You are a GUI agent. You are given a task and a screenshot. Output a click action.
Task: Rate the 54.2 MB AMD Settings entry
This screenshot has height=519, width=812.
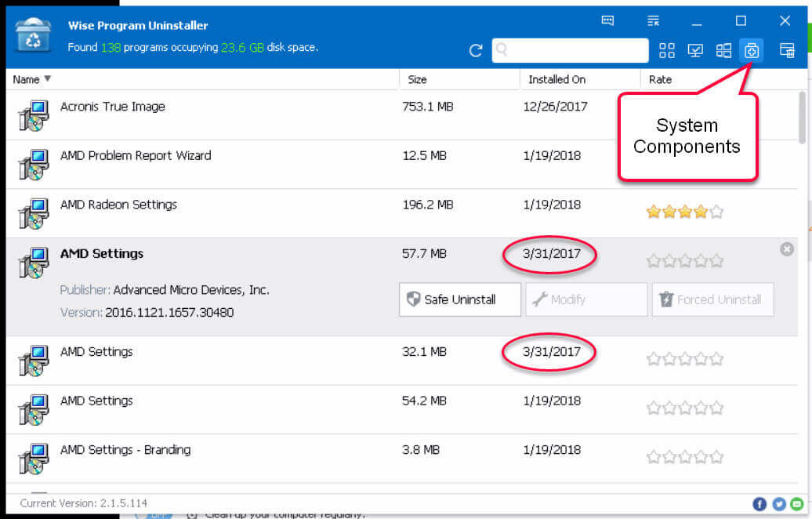click(x=684, y=408)
